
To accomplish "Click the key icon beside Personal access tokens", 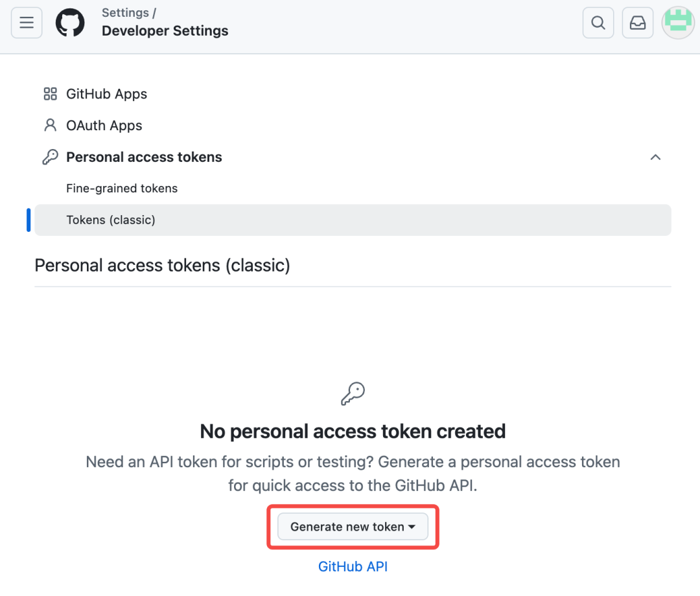I will pos(50,157).
